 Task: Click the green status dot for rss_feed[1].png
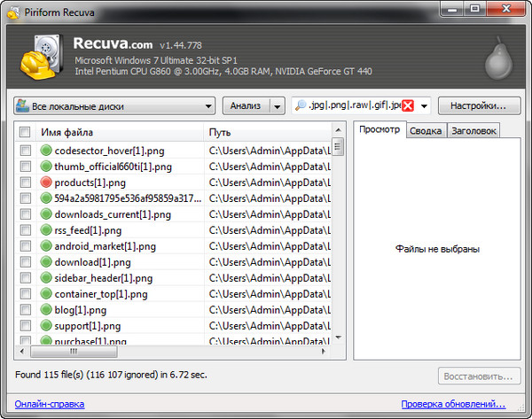(x=47, y=230)
